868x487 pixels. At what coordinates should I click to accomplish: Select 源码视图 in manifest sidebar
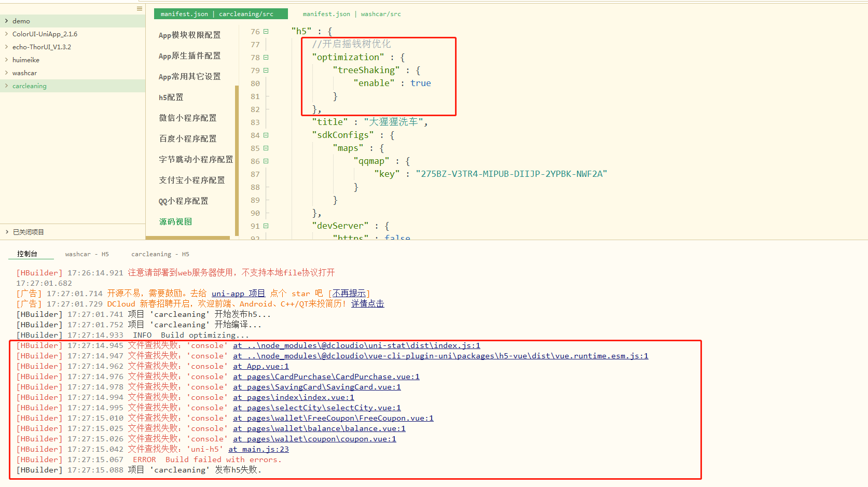click(x=175, y=222)
